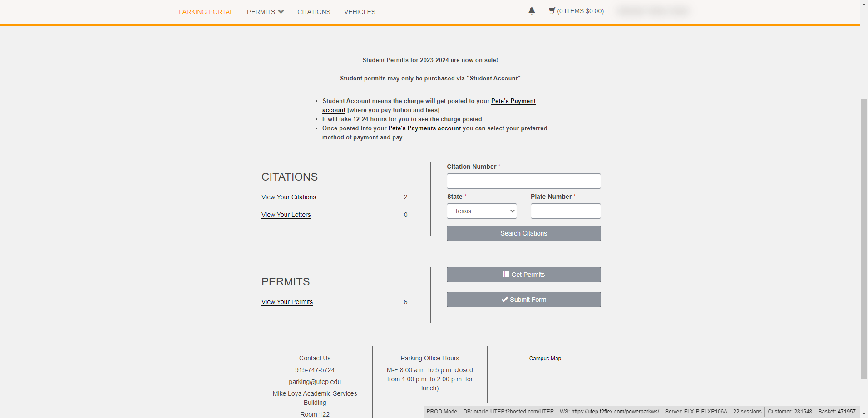Click the permits count 6
The width and height of the screenshot is (868, 418).
[405, 302]
